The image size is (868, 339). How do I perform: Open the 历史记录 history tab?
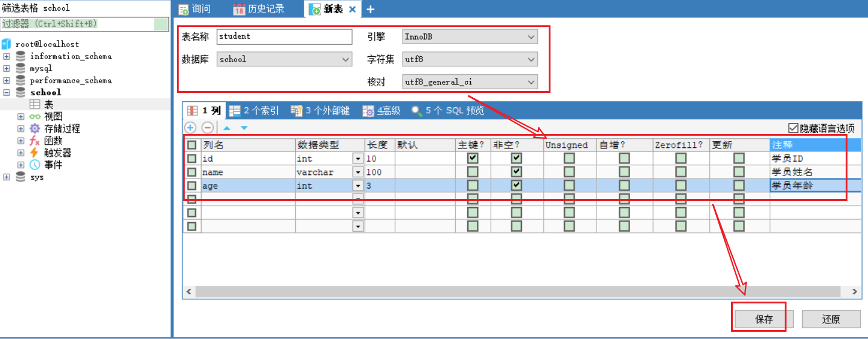259,9
